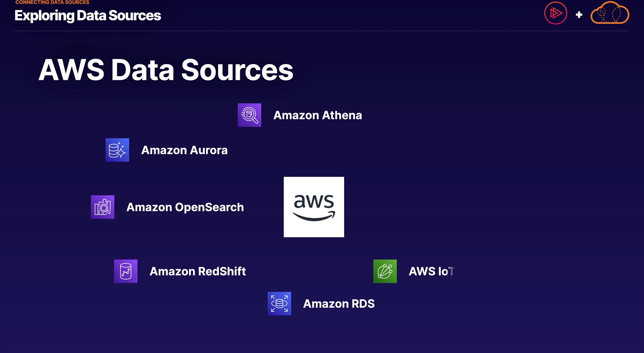The image size is (644, 353).
Task: Click the "Amazon RedShift" label
Action: pos(198,271)
